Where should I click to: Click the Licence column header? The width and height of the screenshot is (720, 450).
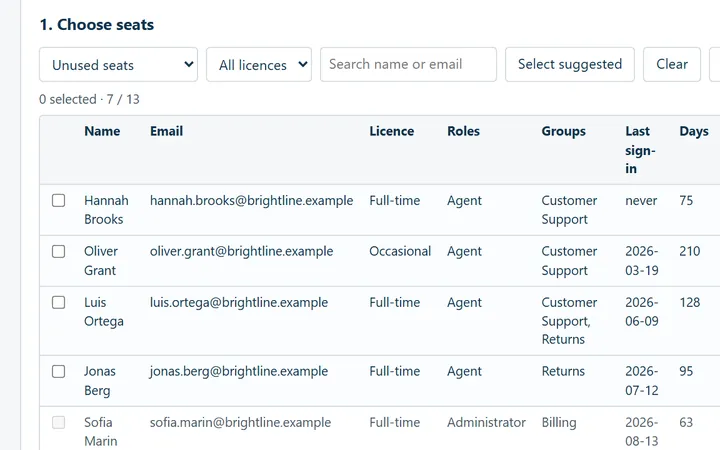point(392,131)
